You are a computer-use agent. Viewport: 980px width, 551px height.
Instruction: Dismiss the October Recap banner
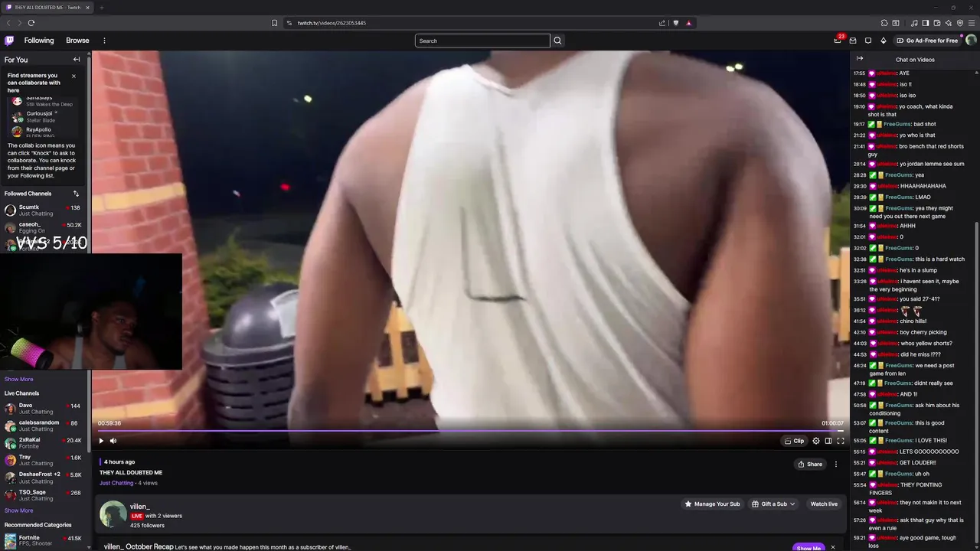(833, 547)
